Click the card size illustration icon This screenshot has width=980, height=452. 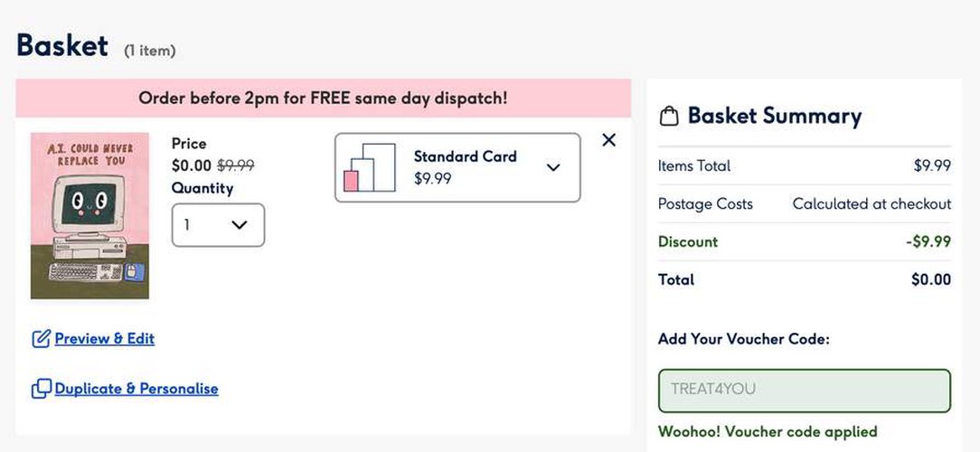[371, 167]
